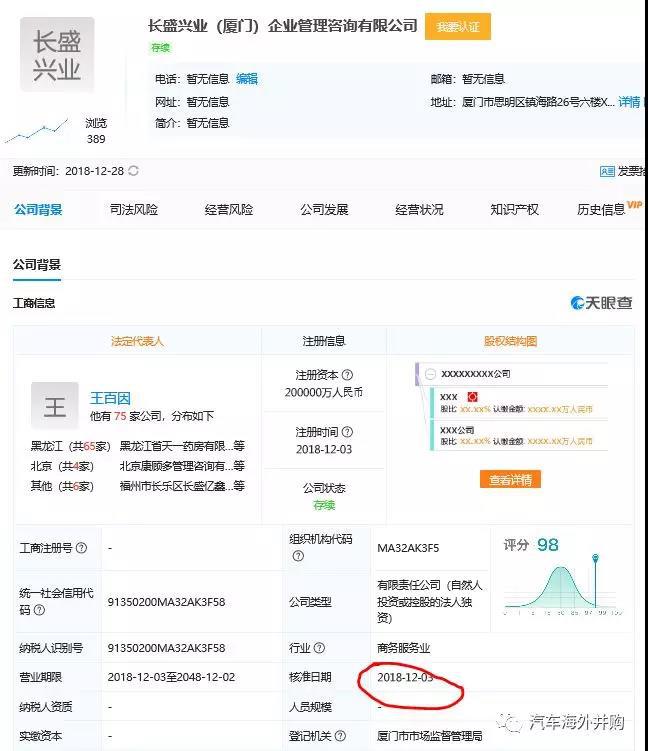Click the 天眼查 logo
648x751 pixels.
[601, 303]
